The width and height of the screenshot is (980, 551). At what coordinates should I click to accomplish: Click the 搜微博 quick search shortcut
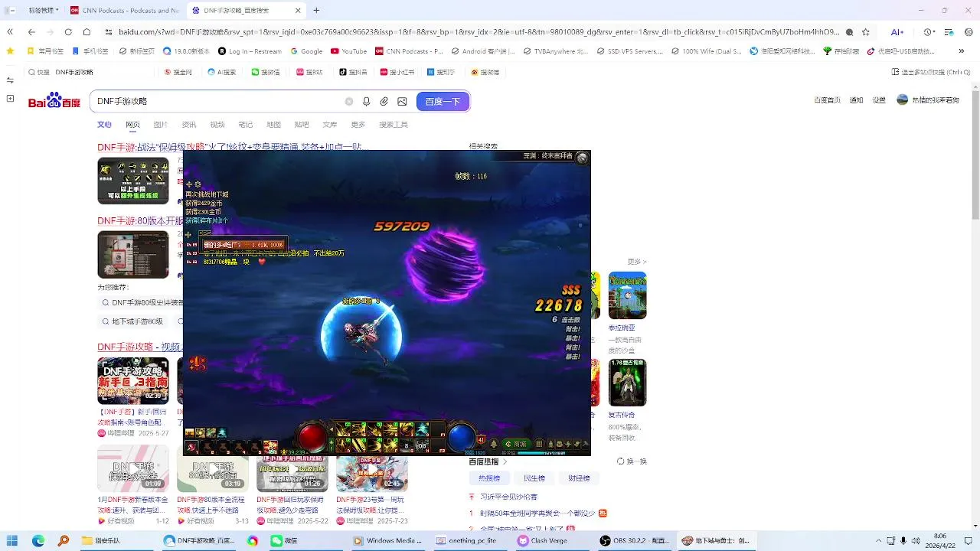click(x=485, y=72)
